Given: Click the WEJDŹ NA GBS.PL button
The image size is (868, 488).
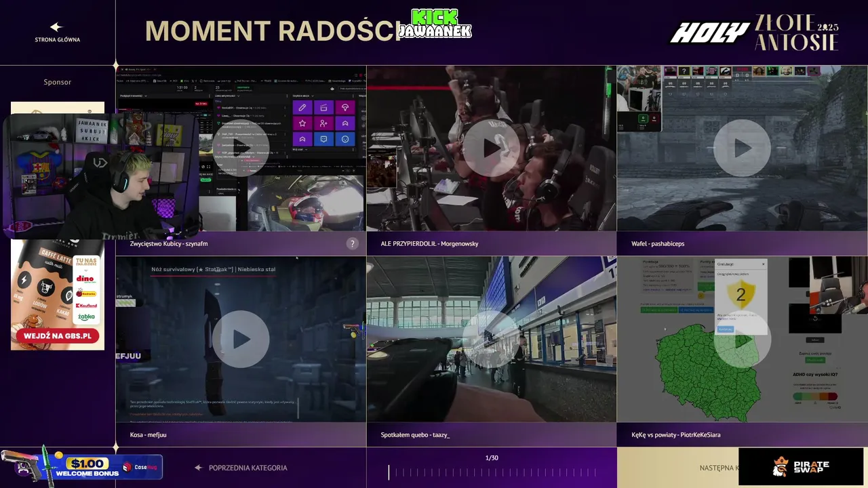Looking at the screenshot, I should (57, 336).
